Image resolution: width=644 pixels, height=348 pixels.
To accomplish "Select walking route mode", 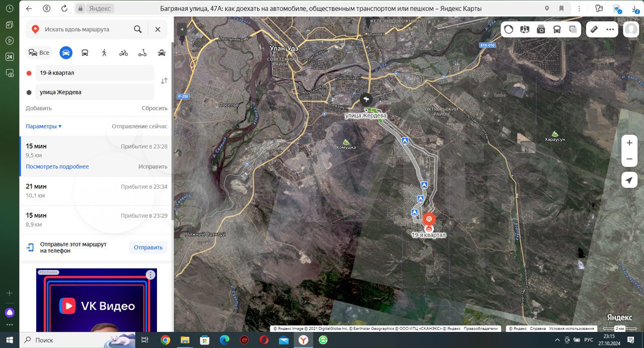I will pos(104,52).
